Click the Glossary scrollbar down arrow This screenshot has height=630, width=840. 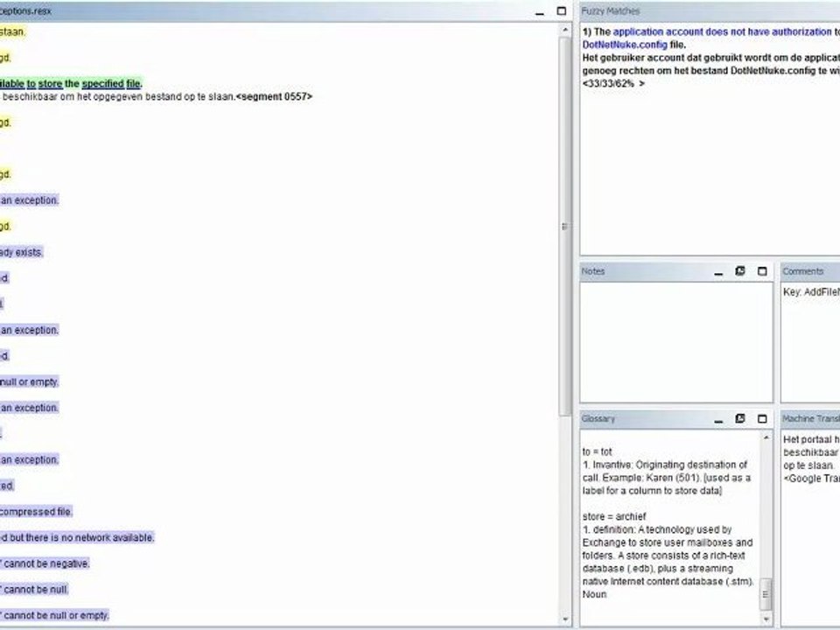pos(766,619)
